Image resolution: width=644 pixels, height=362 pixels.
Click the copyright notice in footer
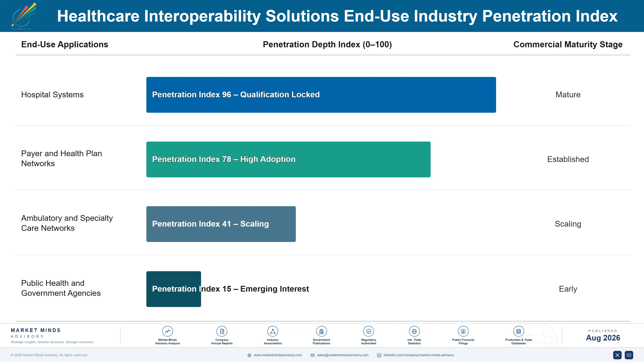[x=49, y=355]
